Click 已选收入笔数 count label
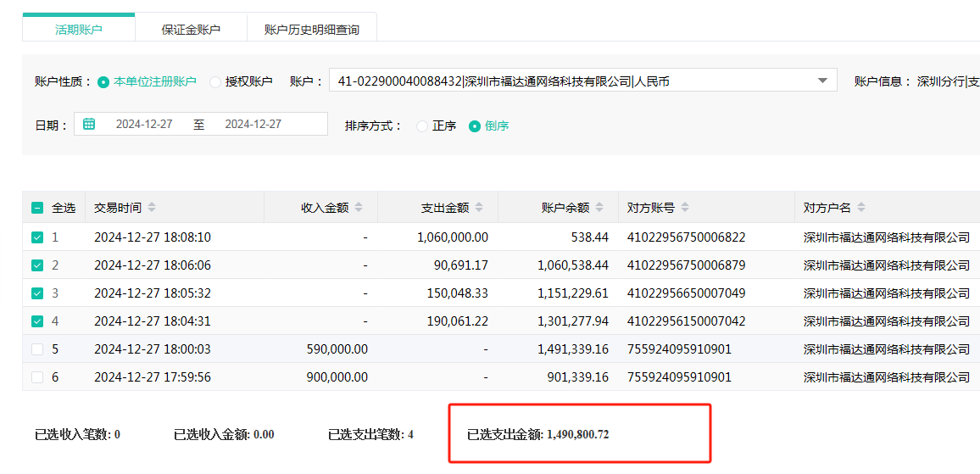980x474 pixels. (x=77, y=435)
